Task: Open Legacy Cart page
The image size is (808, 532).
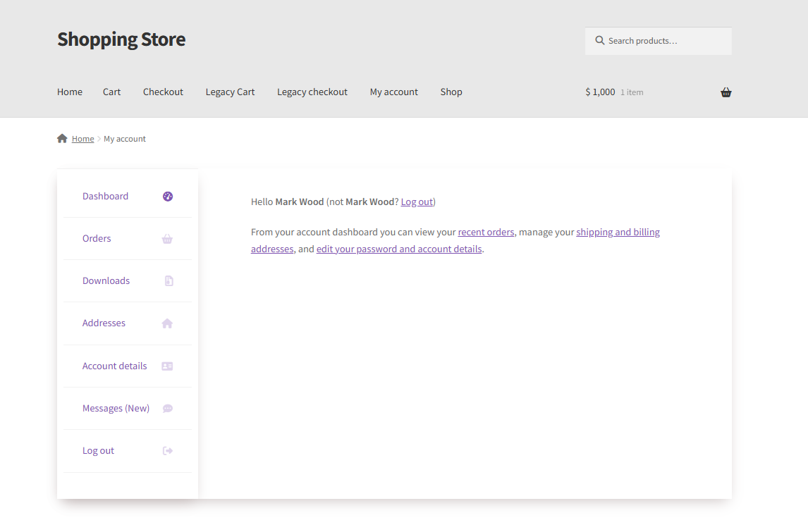Action: click(230, 92)
